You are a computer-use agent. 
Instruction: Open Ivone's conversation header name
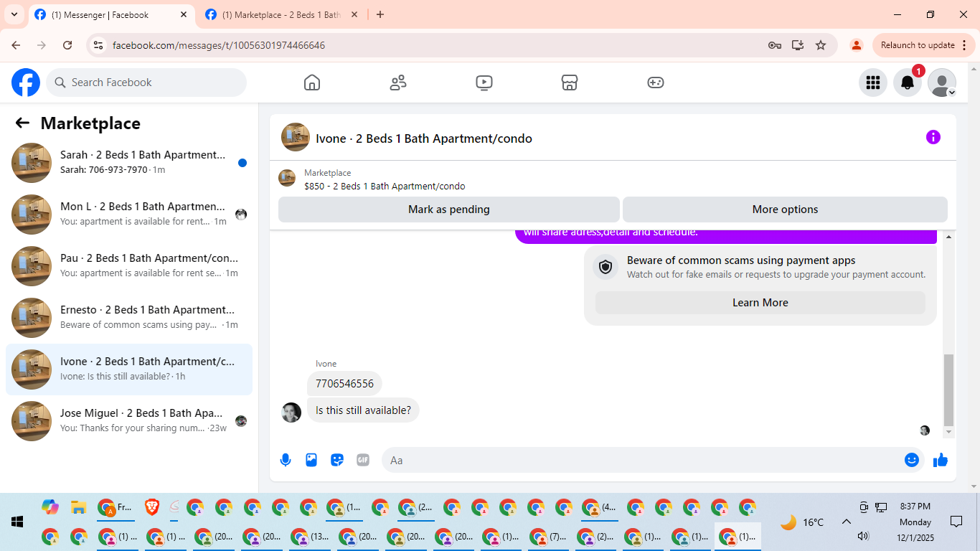(x=424, y=138)
